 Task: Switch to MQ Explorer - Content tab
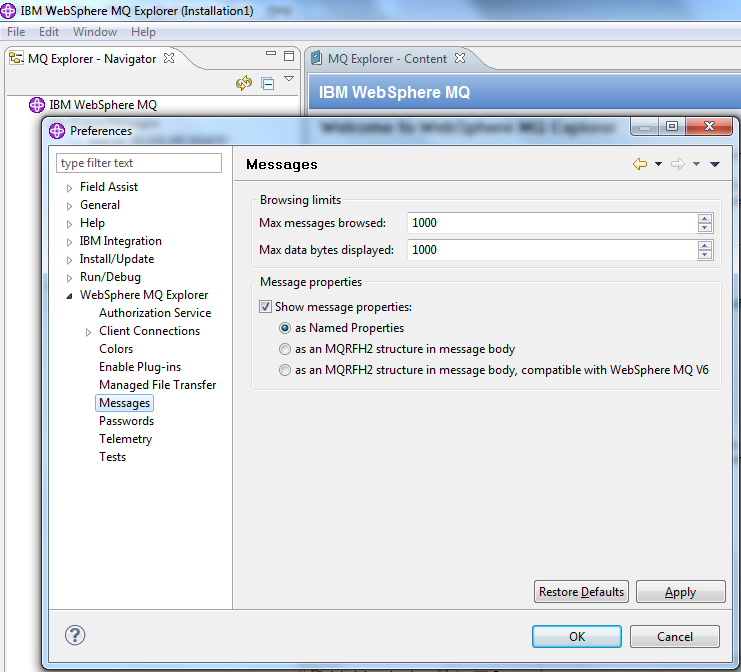pyautogui.click(x=387, y=59)
